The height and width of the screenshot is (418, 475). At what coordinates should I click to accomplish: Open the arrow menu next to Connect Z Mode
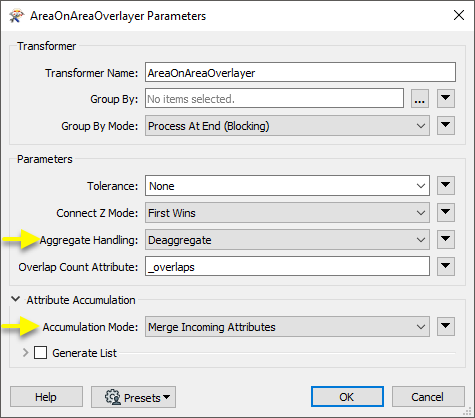[446, 213]
